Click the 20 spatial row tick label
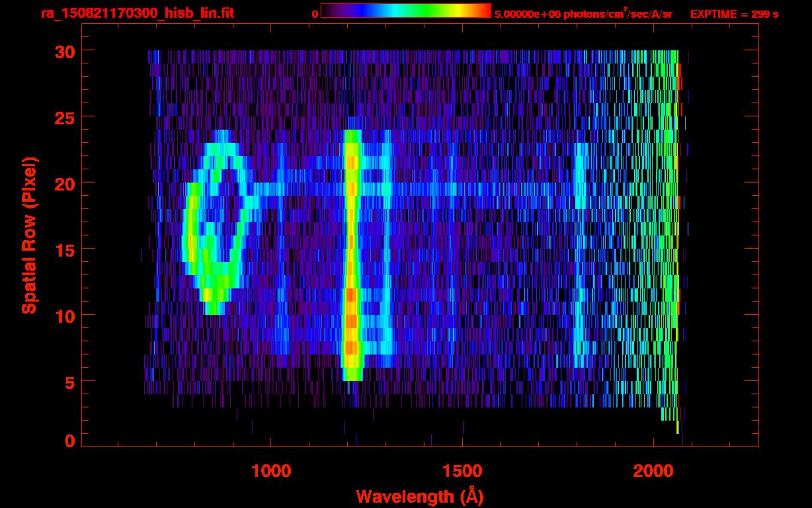The width and height of the screenshot is (812, 508). pos(64,183)
